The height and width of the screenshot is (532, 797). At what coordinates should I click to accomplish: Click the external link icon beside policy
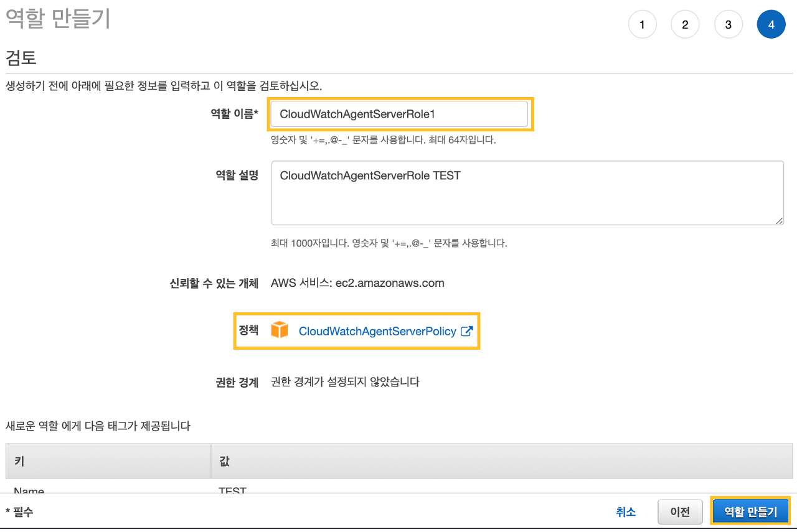466,331
